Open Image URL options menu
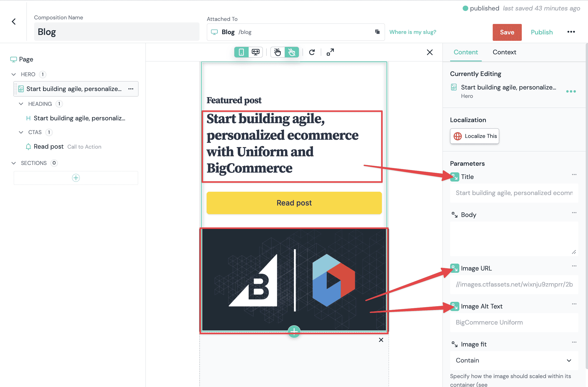The width and height of the screenshot is (588, 387). pyautogui.click(x=574, y=266)
